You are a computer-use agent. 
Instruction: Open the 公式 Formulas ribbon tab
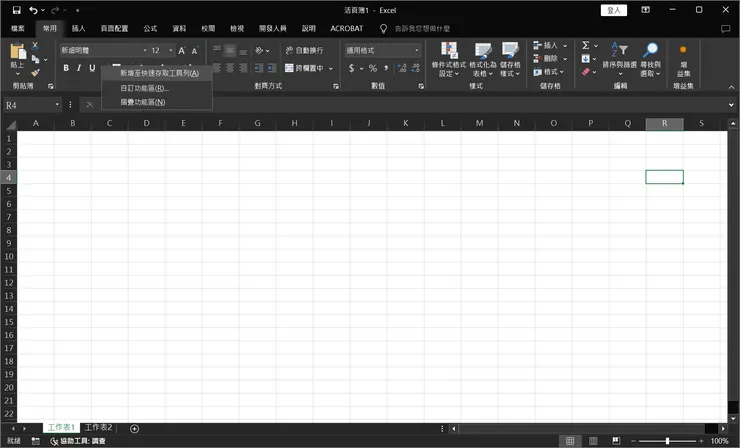151,29
